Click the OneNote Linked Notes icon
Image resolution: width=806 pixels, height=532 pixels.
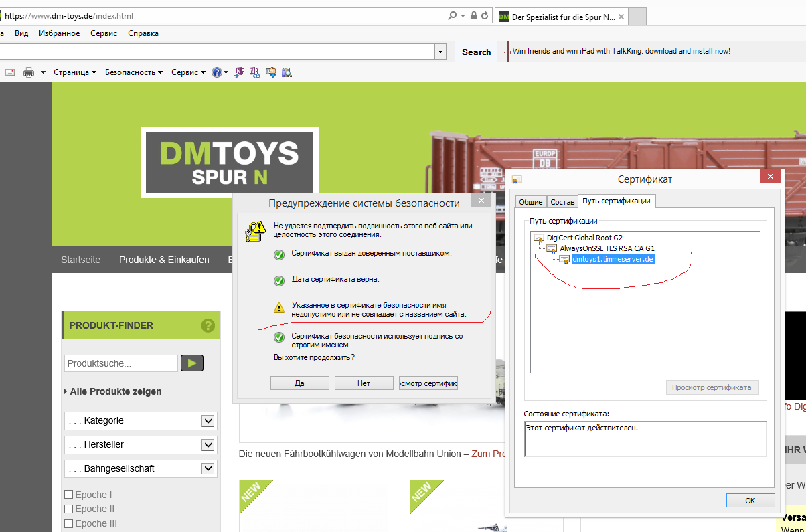255,72
